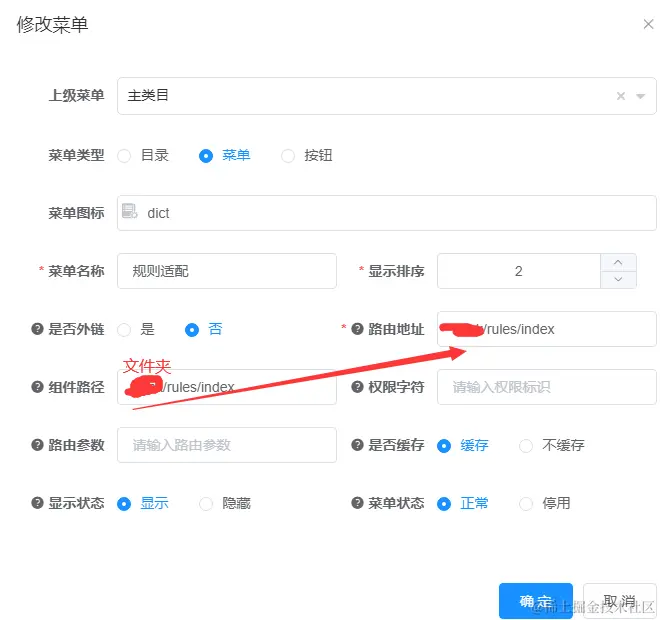Expand the 上级菜单 dropdown arrow
660x620 pixels.
(641, 96)
